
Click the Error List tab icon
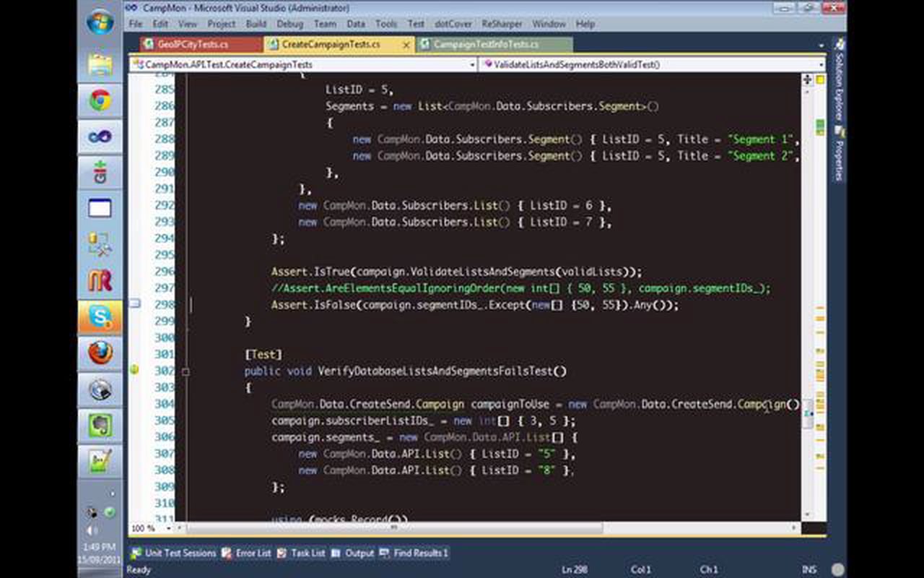coord(227,553)
